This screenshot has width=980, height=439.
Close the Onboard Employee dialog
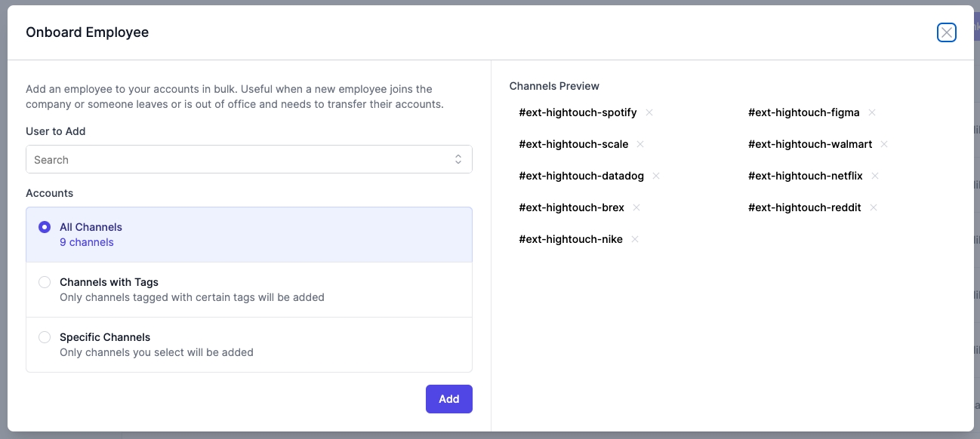click(x=946, y=32)
